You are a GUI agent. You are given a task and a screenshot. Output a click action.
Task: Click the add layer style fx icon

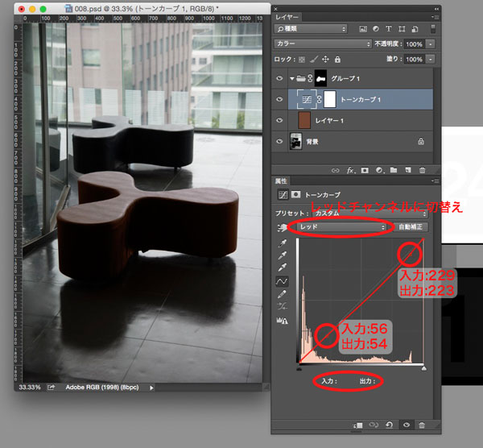click(x=350, y=170)
